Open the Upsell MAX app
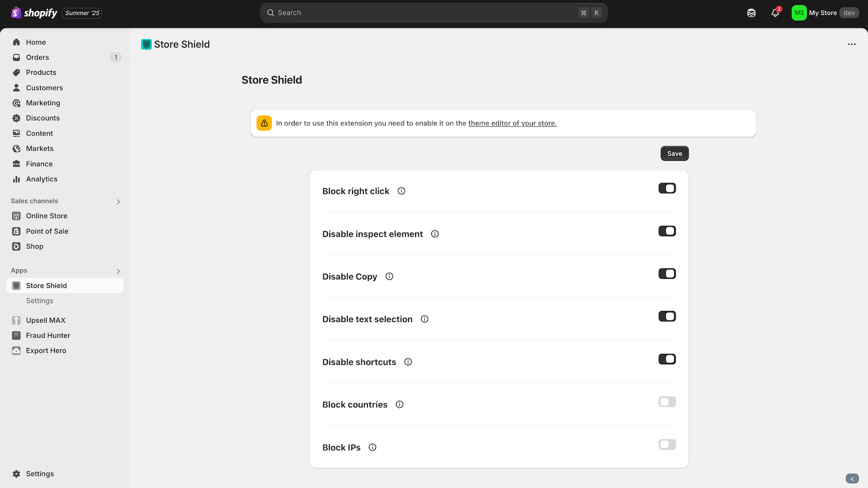The width and height of the screenshot is (868, 488). 46,320
